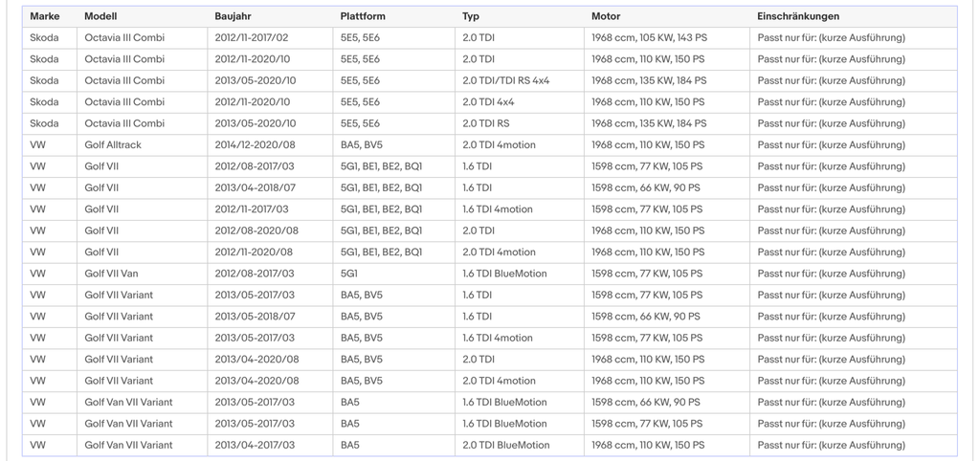Select "1968 ccm, 110 KW, 150 PS" in the 2.0 TDI BlueMotion row

pyautogui.click(x=648, y=445)
